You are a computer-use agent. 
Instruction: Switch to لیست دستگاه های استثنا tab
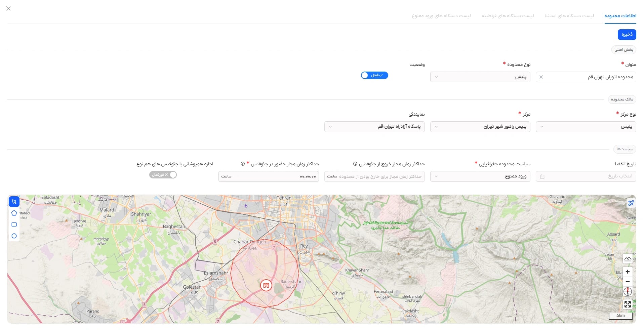pyautogui.click(x=569, y=16)
